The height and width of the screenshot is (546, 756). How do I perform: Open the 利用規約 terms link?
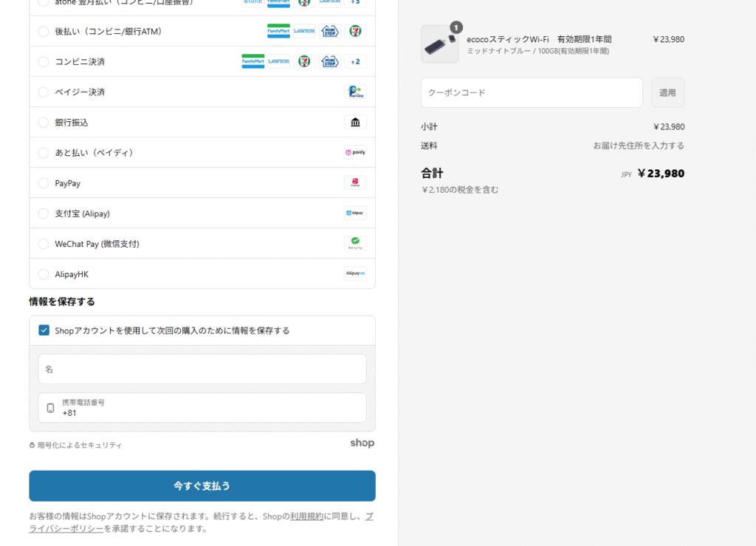coord(306,516)
